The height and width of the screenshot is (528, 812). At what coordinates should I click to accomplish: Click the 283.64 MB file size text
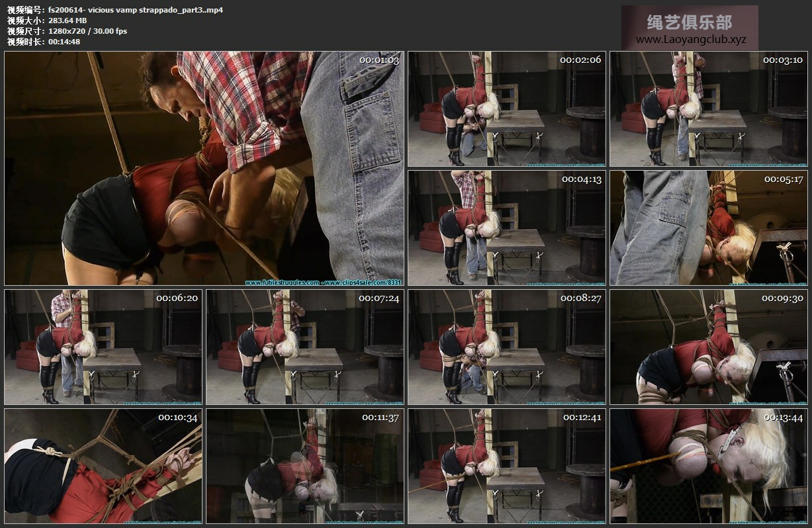[68, 21]
